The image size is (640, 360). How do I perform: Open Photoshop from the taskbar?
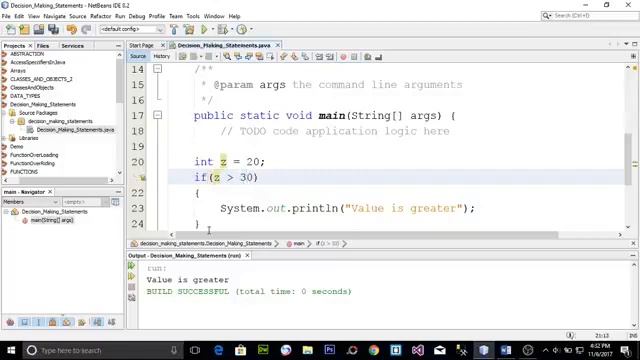pyautogui.click(x=329, y=350)
